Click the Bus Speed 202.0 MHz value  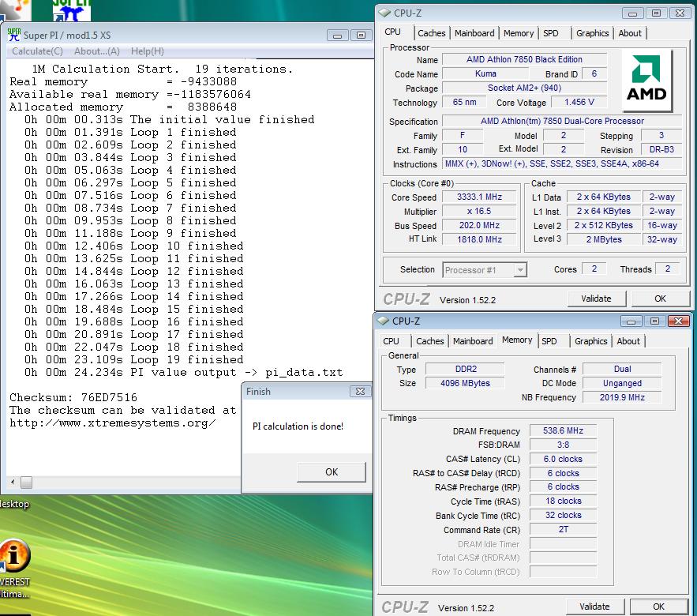coord(480,226)
